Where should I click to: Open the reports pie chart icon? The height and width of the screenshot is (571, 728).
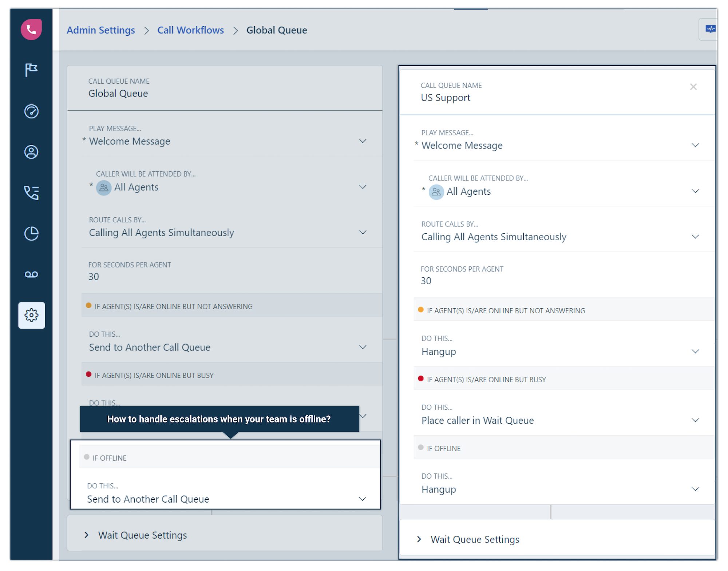(31, 234)
